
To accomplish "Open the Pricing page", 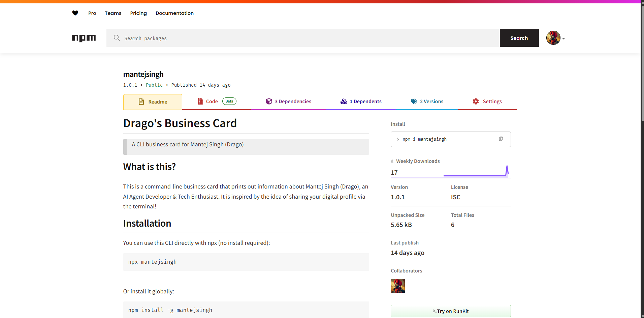I will click(138, 13).
